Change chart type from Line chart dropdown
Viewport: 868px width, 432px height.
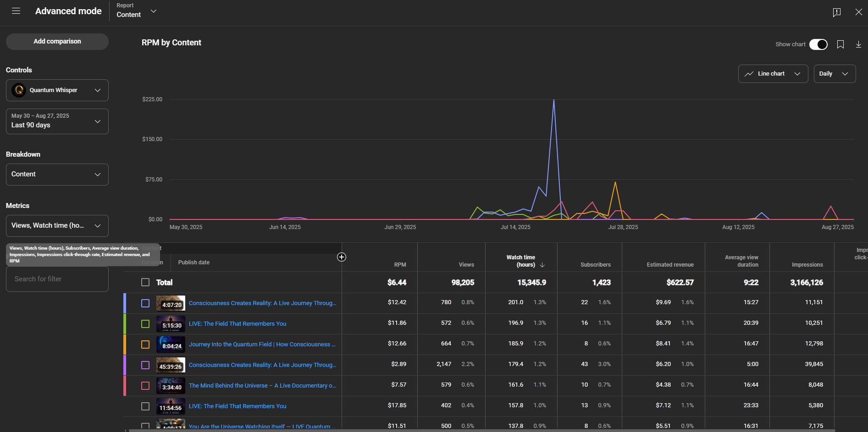773,74
